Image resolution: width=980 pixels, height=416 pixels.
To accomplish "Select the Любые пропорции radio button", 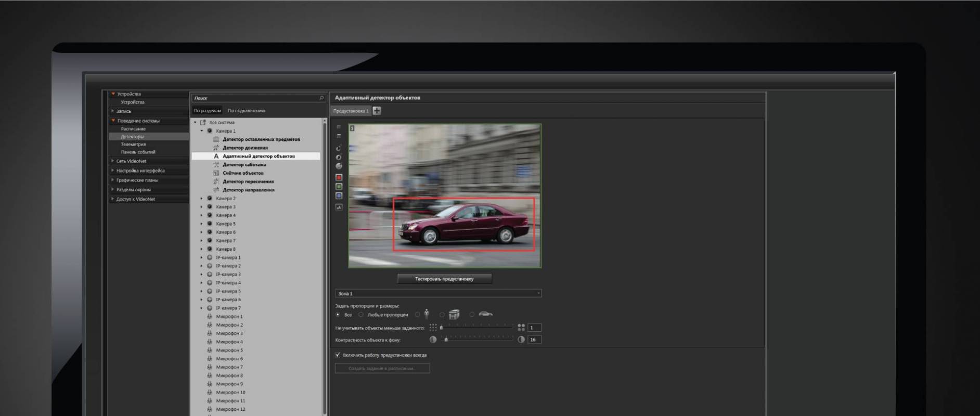I will point(360,315).
